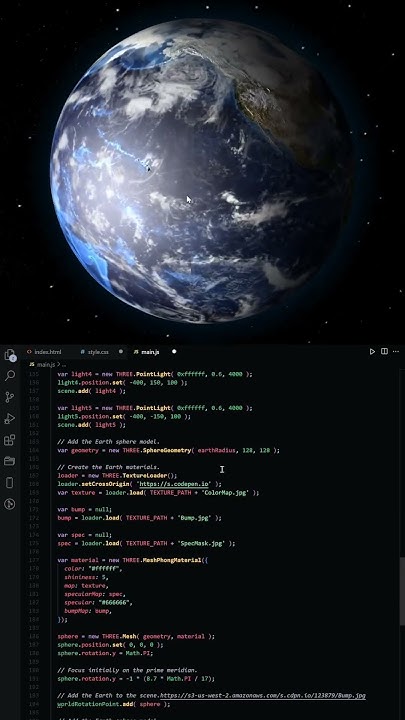Open the Extensions view icon
Screen dimensions: 405x720
click(10, 440)
